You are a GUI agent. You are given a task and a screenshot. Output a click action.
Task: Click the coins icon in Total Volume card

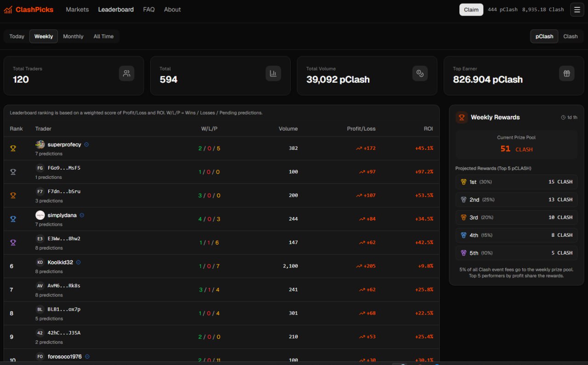pos(420,73)
